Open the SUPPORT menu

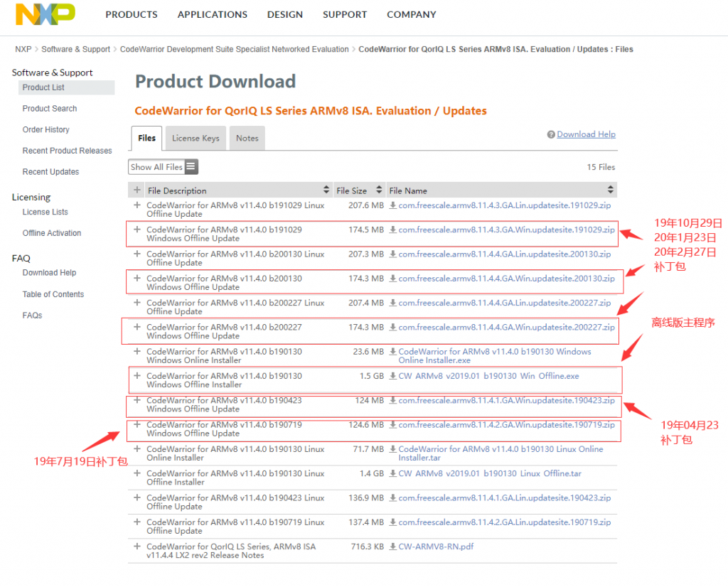(345, 14)
